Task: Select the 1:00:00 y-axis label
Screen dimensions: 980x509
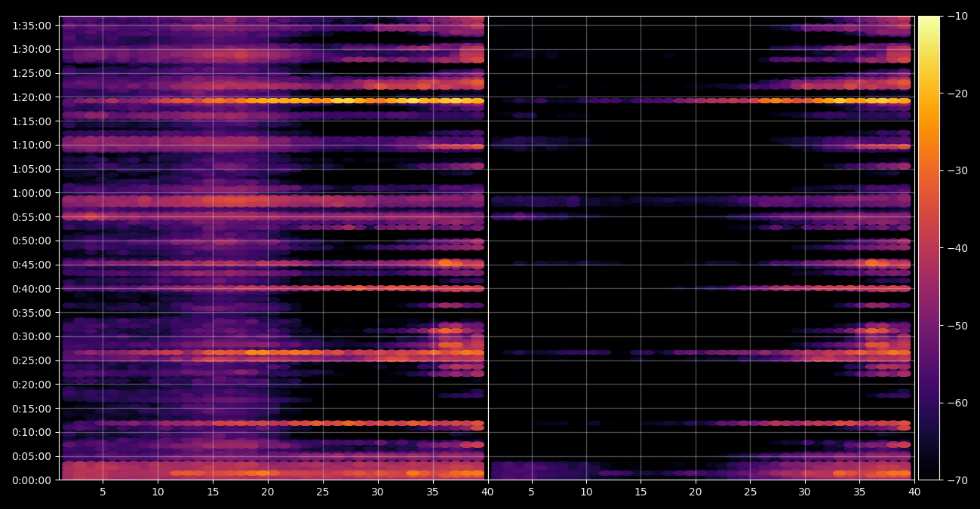Action: coord(32,193)
